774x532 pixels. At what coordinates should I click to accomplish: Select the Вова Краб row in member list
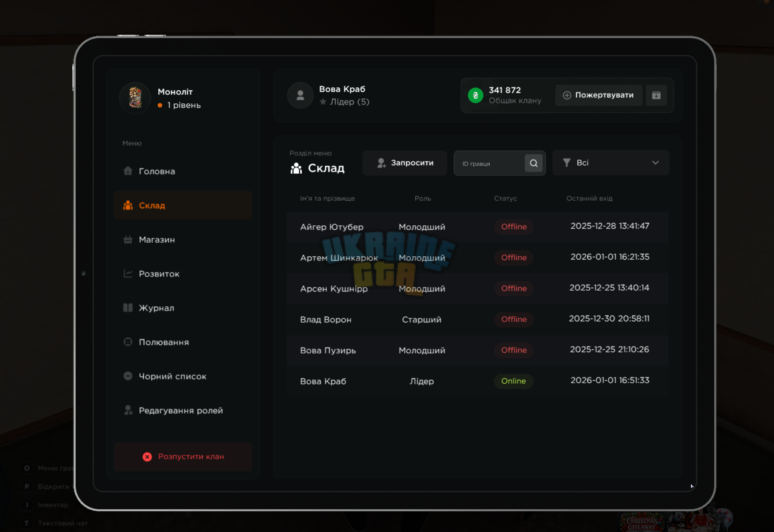pos(478,381)
